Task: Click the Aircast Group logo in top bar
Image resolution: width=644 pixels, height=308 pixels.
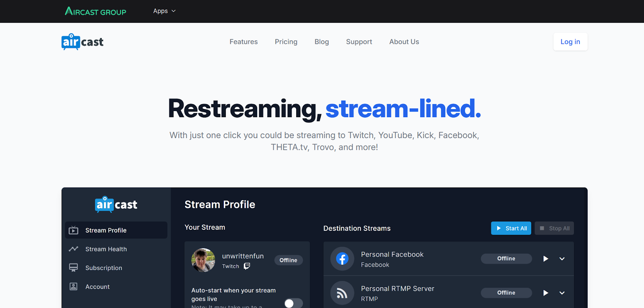Action: point(95,11)
